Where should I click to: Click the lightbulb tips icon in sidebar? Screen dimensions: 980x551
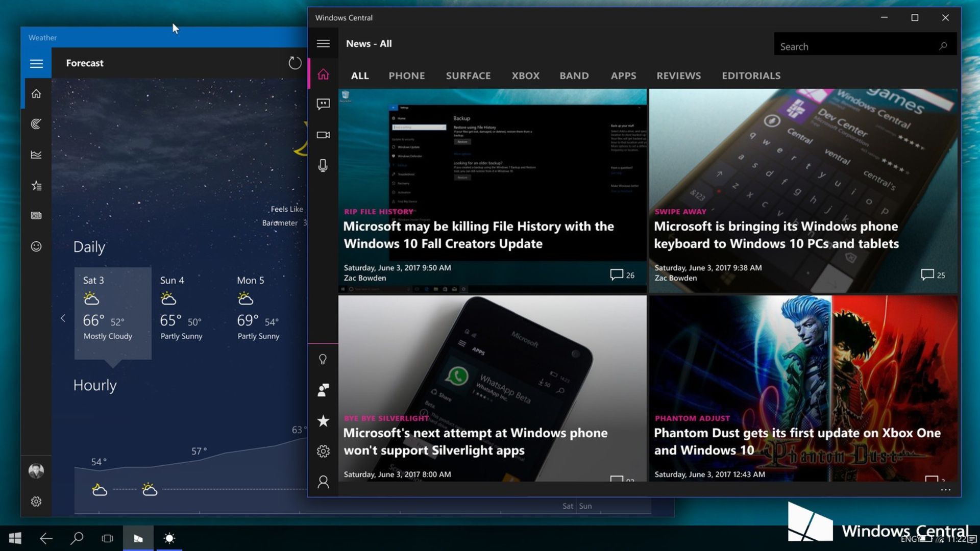323,360
